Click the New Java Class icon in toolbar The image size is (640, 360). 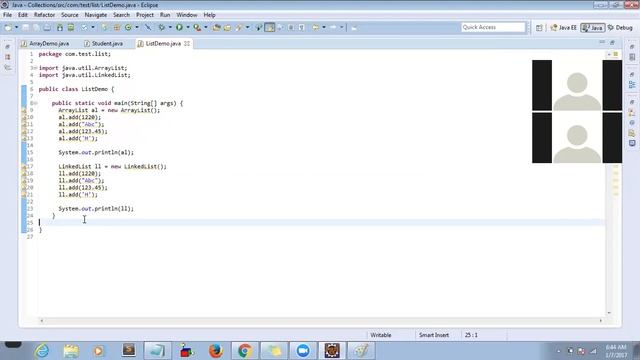128,27
